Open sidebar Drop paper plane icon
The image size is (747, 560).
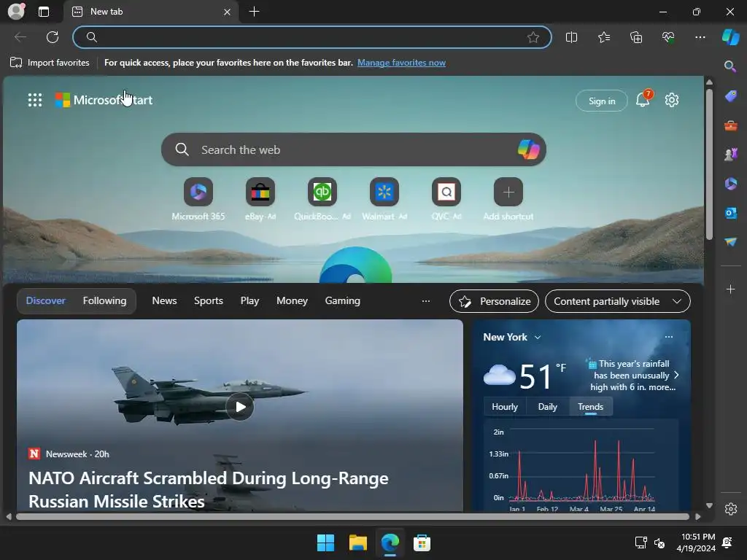click(x=730, y=242)
